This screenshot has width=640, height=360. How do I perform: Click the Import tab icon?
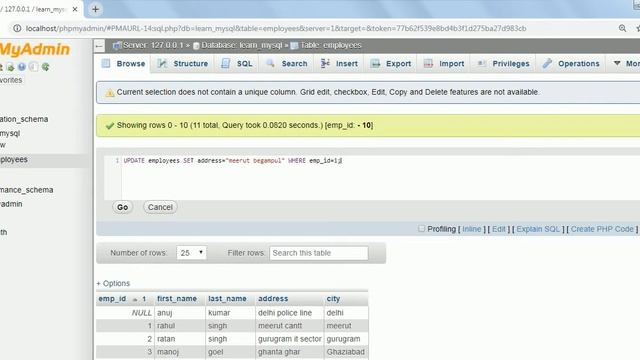pos(428,63)
